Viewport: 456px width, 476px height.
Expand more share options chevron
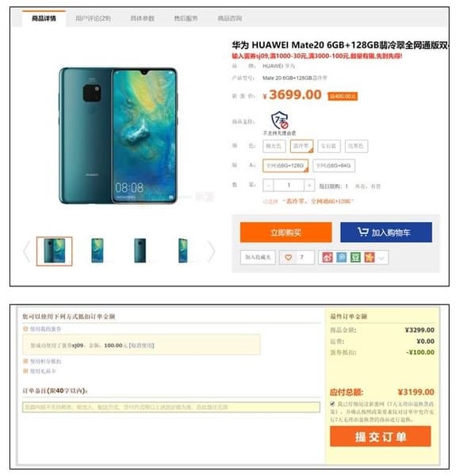point(381,258)
